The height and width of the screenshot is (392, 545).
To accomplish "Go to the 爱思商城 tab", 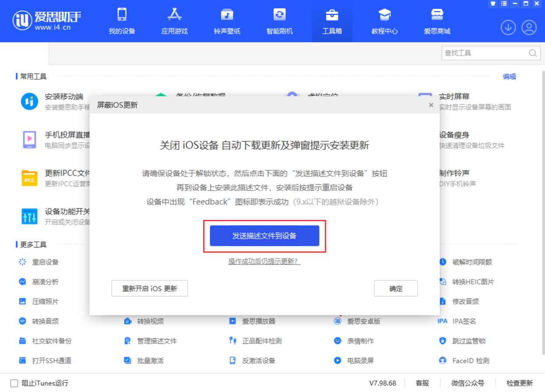I will click(437, 21).
